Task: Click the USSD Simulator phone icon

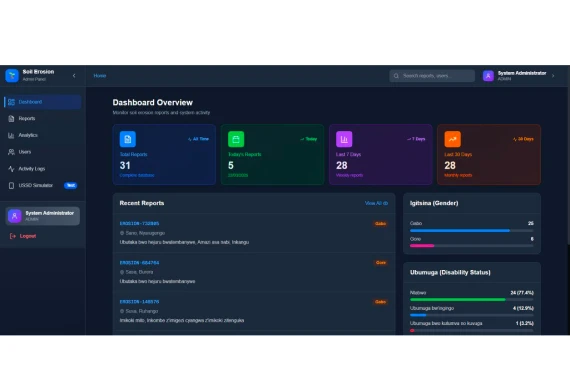Action: [11, 185]
